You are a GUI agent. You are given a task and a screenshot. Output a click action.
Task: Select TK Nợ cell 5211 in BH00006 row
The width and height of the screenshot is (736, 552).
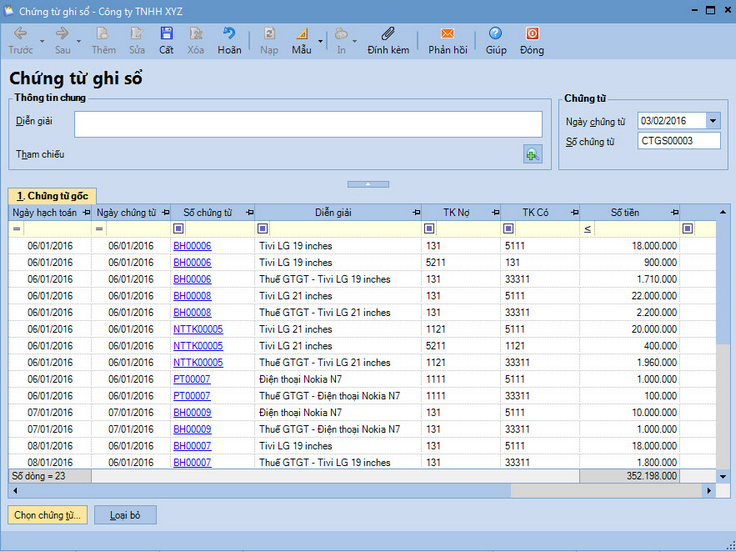click(x=461, y=263)
